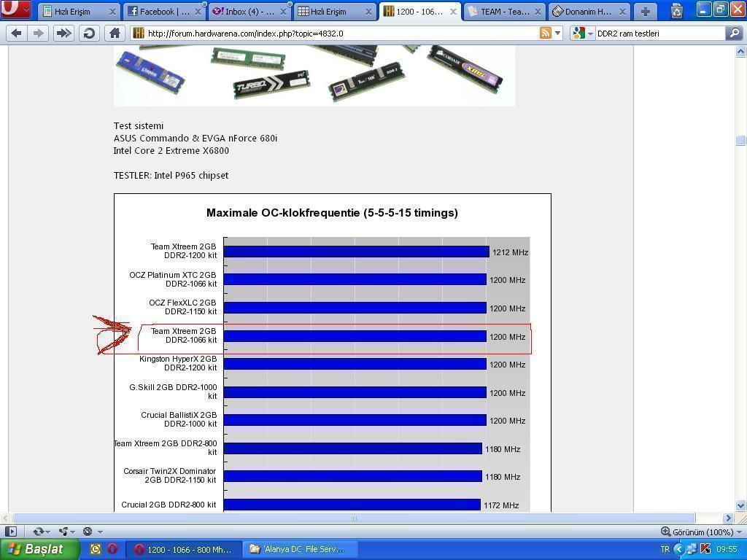Reload the current page

click(89, 34)
